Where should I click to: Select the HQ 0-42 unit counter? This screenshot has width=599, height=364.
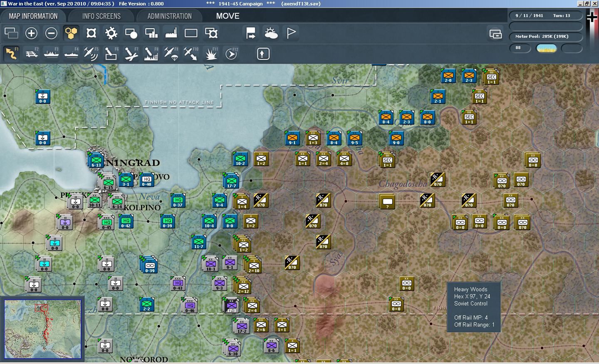[126, 221]
